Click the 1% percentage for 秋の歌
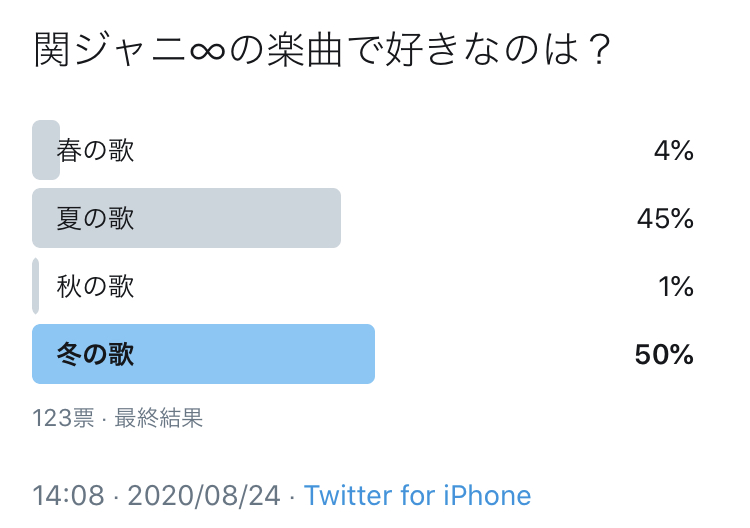The image size is (750, 528). click(676, 286)
